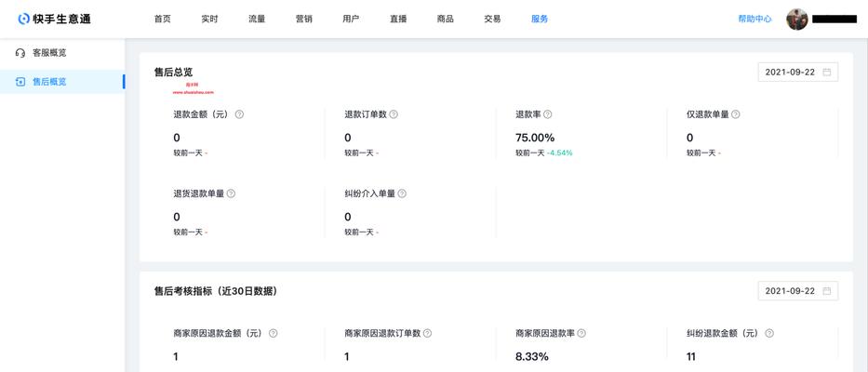This screenshot has width=868, height=372.
Task: Click the 售后考核指标（近30日数据） heading
Action: click(x=216, y=290)
